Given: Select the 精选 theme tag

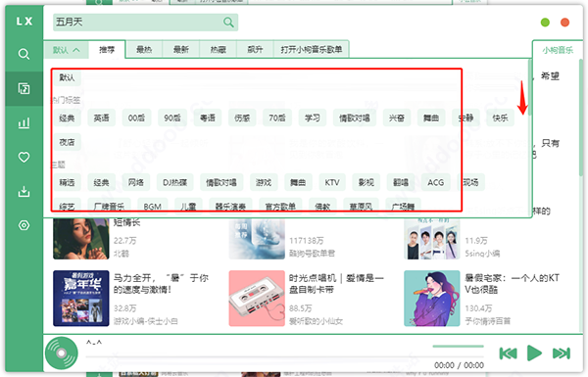Looking at the screenshot, I should (x=67, y=182).
